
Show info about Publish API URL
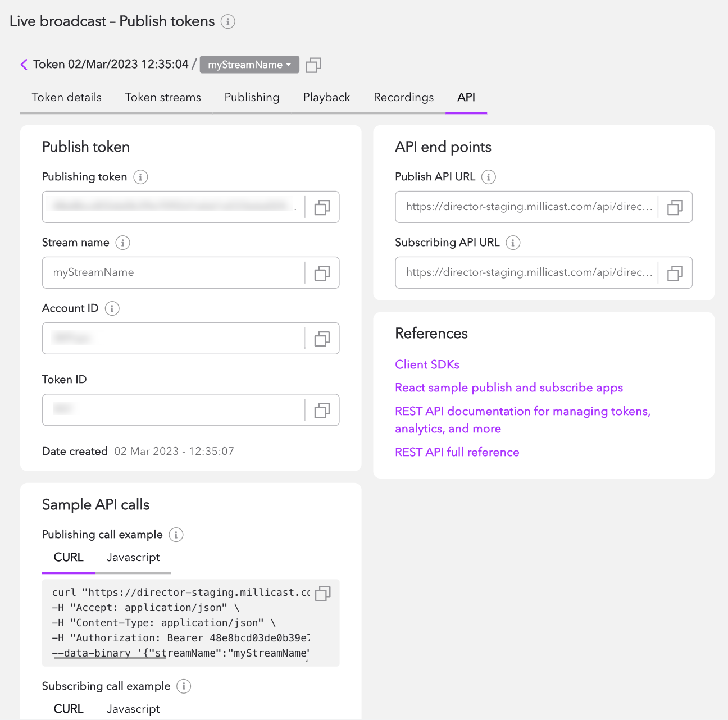tap(489, 177)
